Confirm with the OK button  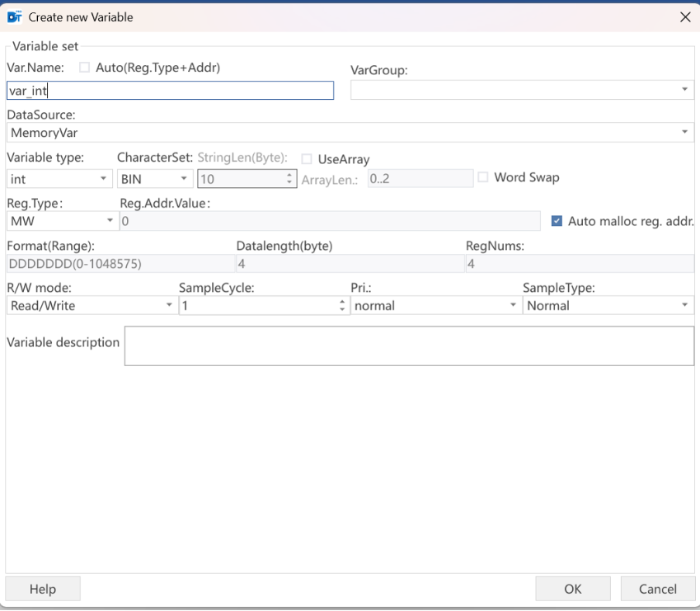click(573, 589)
